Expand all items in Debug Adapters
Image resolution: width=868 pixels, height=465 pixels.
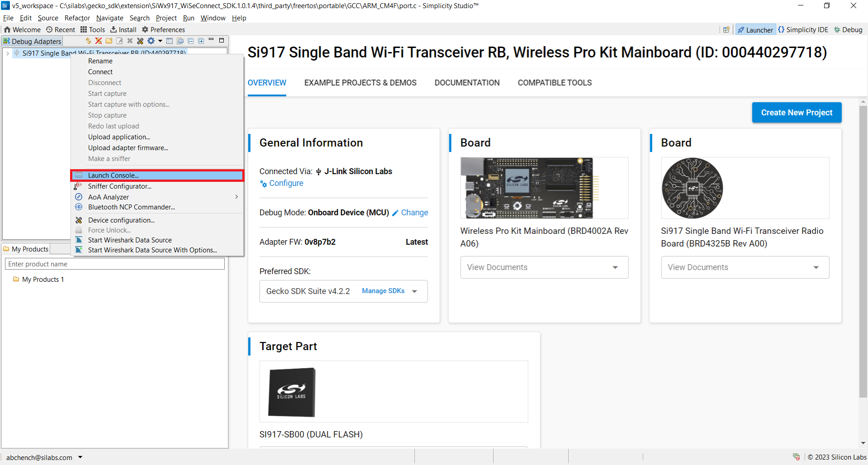tap(201, 41)
